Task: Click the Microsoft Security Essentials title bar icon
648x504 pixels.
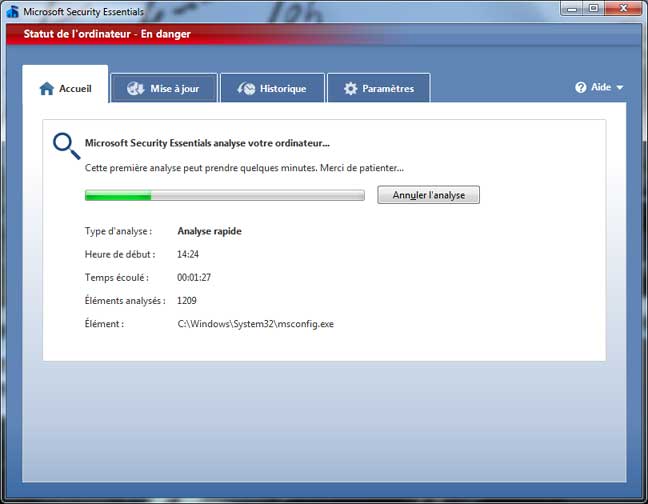Action: pos(12,11)
